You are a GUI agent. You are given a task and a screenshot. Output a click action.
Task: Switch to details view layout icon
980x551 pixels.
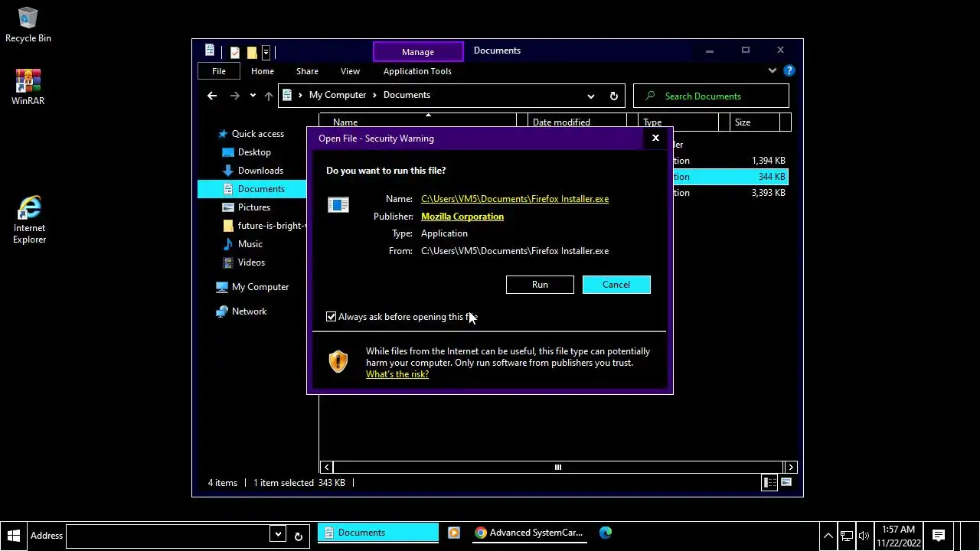[769, 483]
